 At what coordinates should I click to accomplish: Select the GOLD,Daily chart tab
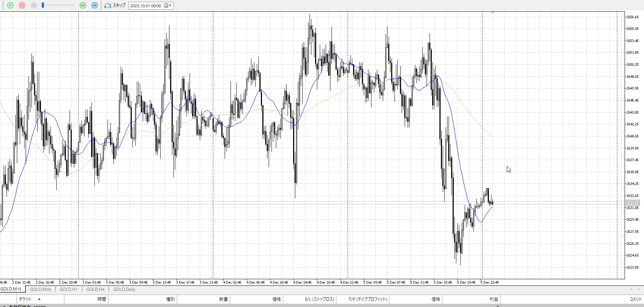point(124,289)
